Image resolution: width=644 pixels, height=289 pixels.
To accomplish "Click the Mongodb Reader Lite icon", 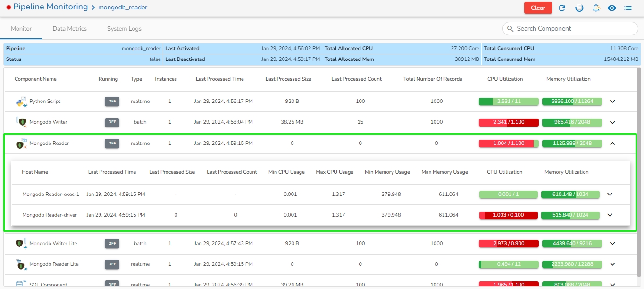I will [x=20, y=264].
